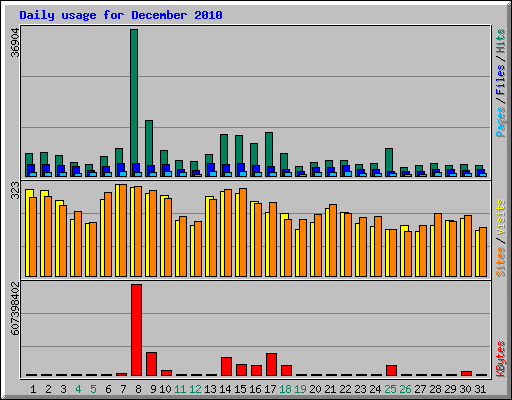Screen dimensions: 512x400
Task: Click the red KBytes bar for day 14
Action: tap(226, 367)
